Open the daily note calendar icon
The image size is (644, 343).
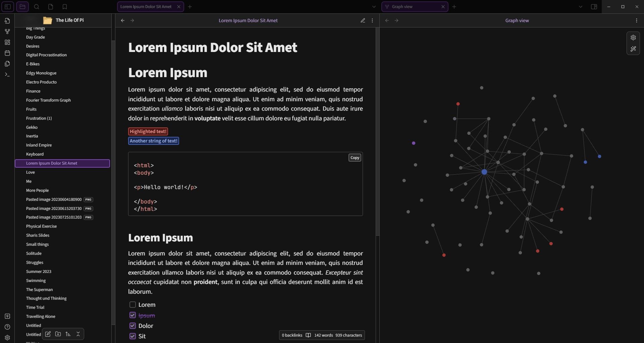(7, 53)
